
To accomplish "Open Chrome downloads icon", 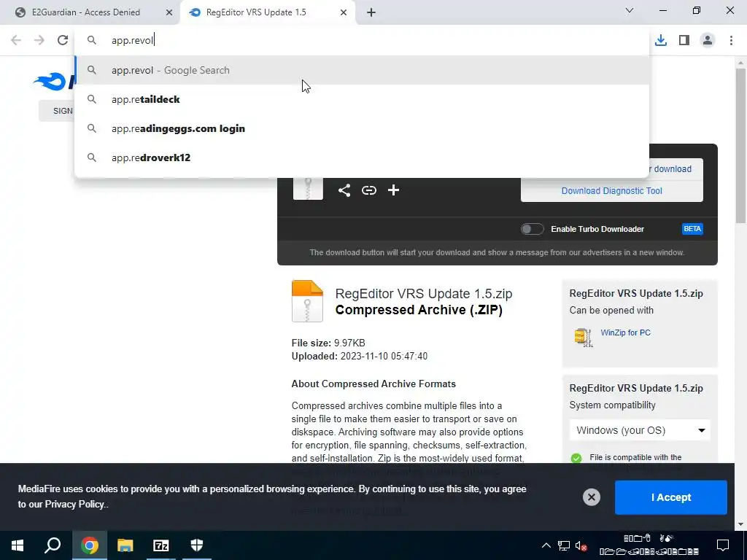I will tap(661, 40).
